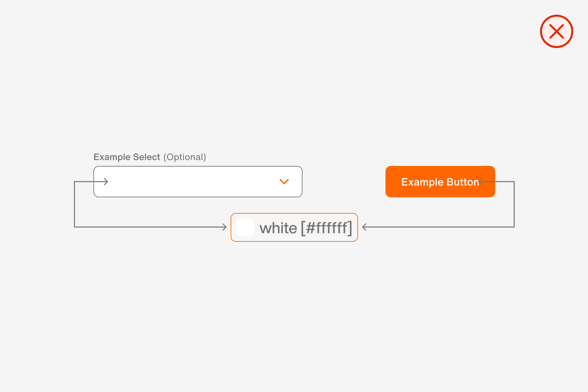Click the "[#ffffff]" hex code text
The width and height of the screenshot is (588, 392).
[x=326, y=228]
